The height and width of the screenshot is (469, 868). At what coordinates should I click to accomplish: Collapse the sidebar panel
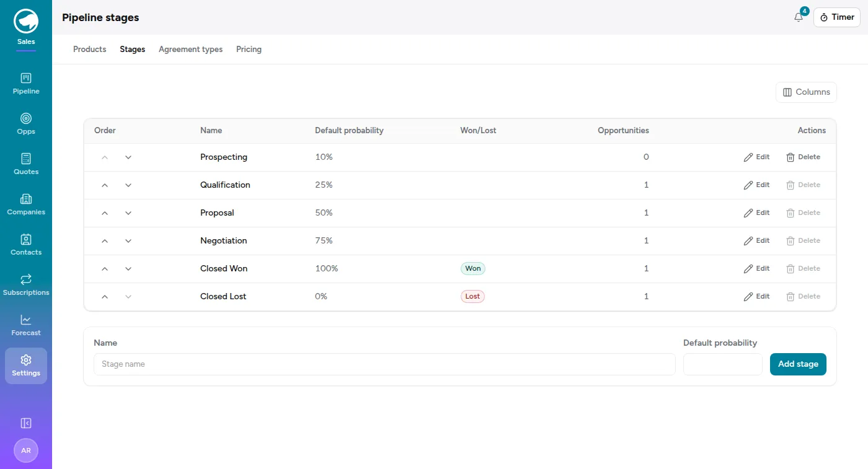tap(26, 423)
